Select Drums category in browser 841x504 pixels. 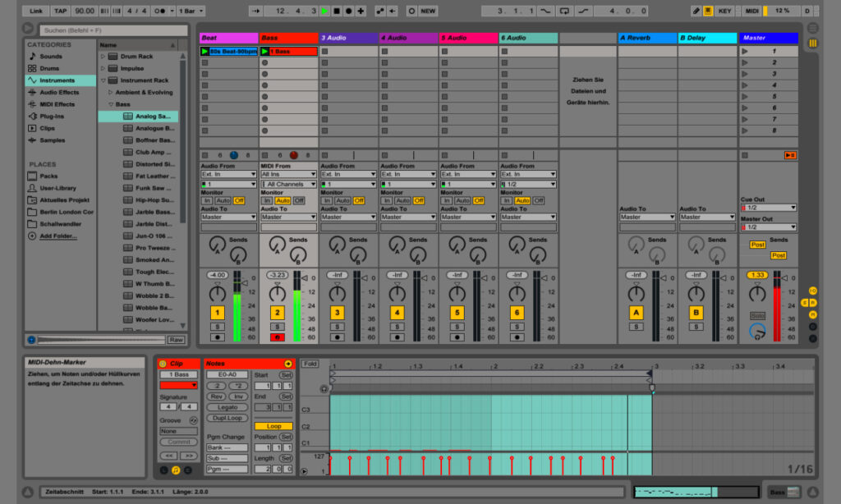tap(49, 68)
